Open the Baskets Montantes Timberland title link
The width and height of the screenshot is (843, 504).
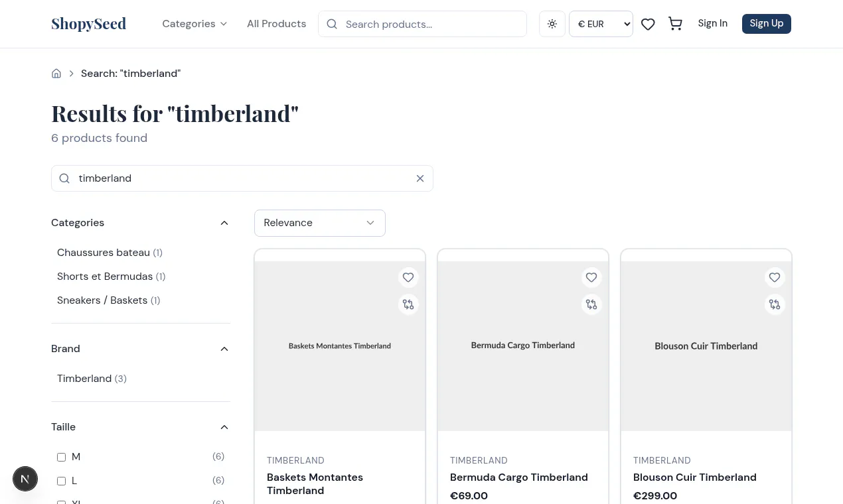(315, 484)
